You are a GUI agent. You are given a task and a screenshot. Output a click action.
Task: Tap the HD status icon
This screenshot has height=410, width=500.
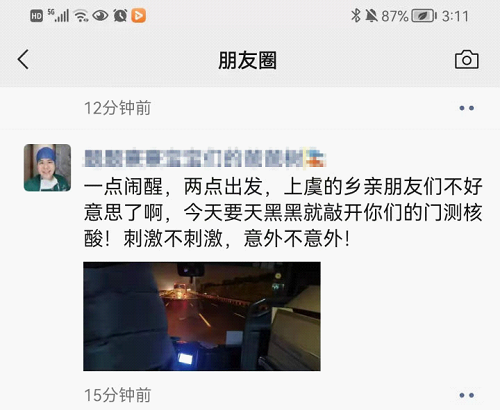37,16
